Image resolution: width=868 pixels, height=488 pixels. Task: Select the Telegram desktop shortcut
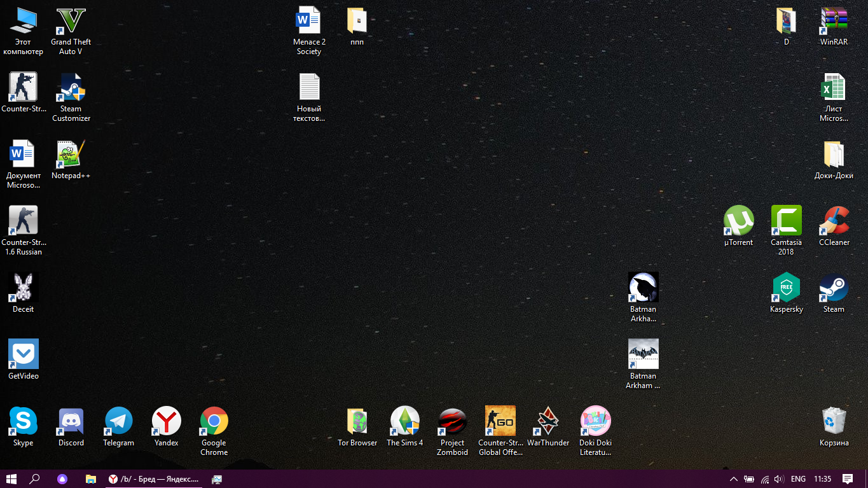(x=118, y=427)
